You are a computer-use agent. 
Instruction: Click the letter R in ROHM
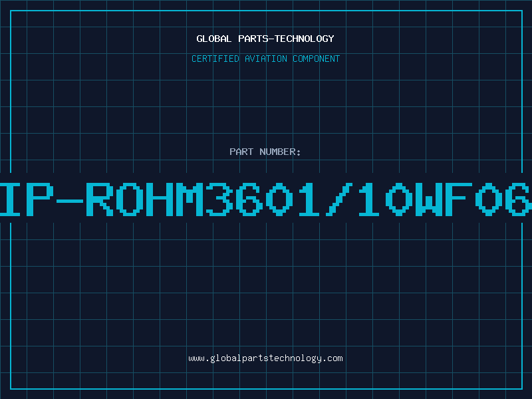pyautogui.click(x=99, y=199)
